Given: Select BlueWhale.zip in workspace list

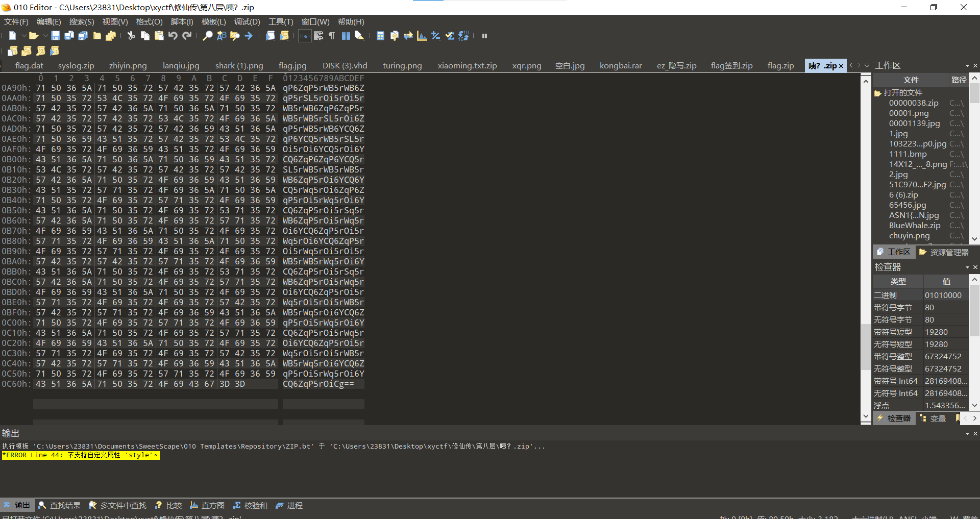Looking at the screenshot, I should [x=915, y=226].
